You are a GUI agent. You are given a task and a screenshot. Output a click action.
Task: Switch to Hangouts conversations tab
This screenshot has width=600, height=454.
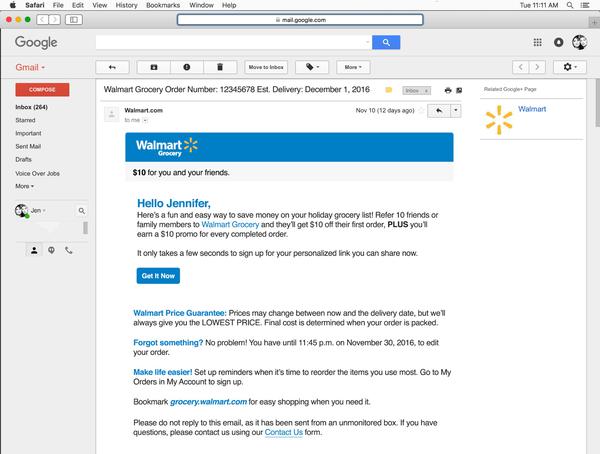(x=51, y=249)
